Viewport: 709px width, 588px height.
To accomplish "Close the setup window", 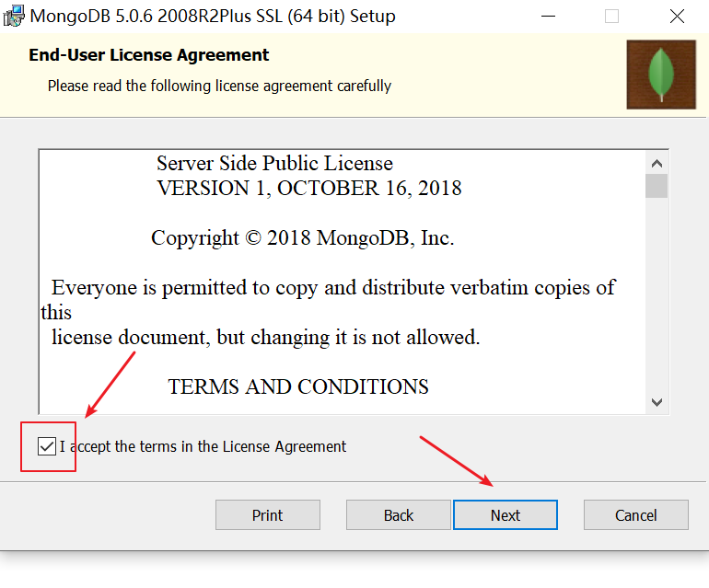I will coord(677,17).
